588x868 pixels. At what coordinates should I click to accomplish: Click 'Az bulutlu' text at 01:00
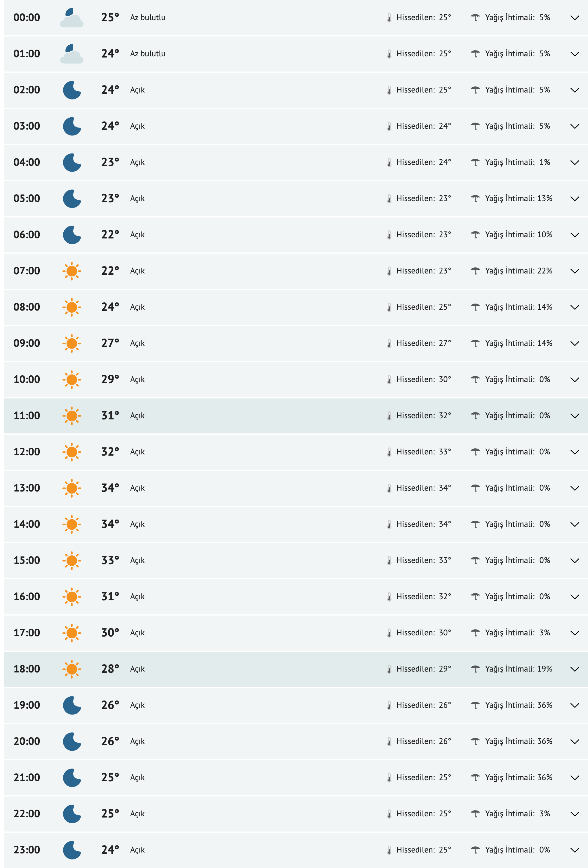pyautogui.click(x=147, y=54)
